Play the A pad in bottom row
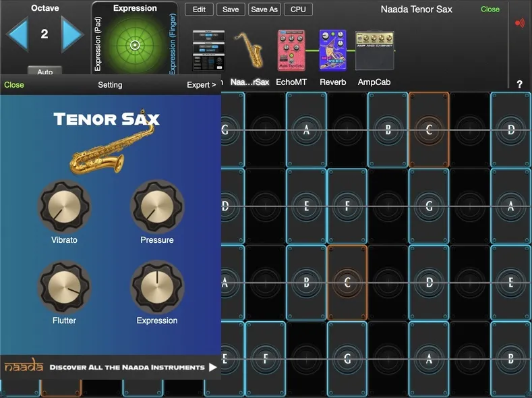 [429, 359]
